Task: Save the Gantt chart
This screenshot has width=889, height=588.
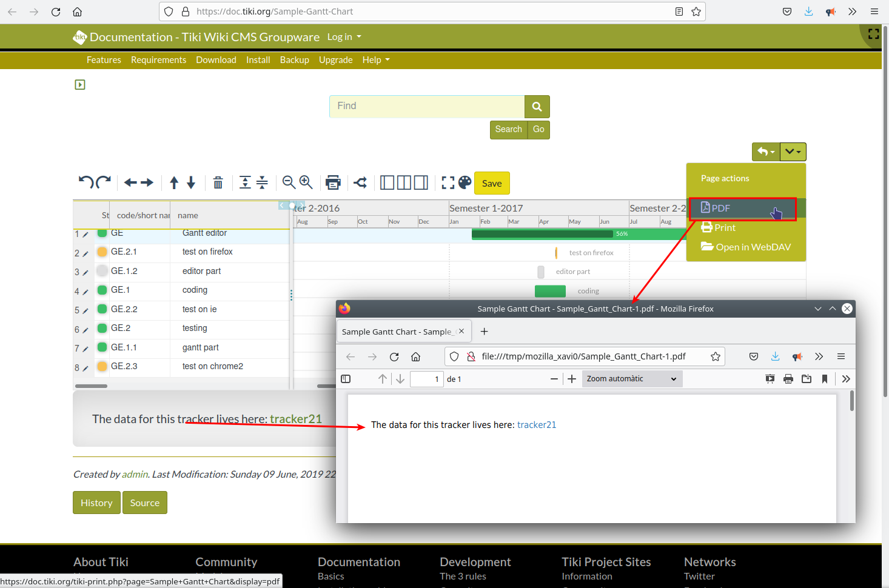Action: [x=492, y=183]
